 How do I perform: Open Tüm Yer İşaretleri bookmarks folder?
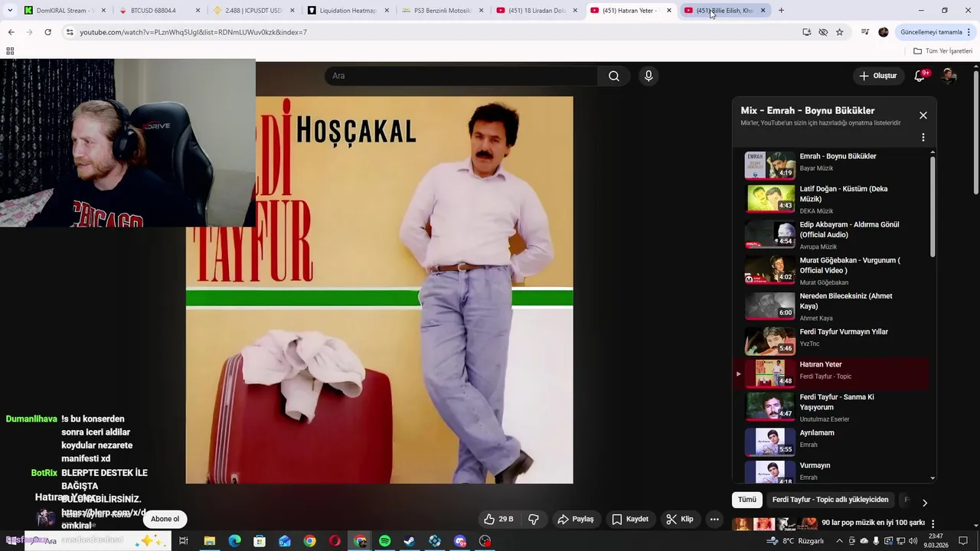[x=943, y=51]
